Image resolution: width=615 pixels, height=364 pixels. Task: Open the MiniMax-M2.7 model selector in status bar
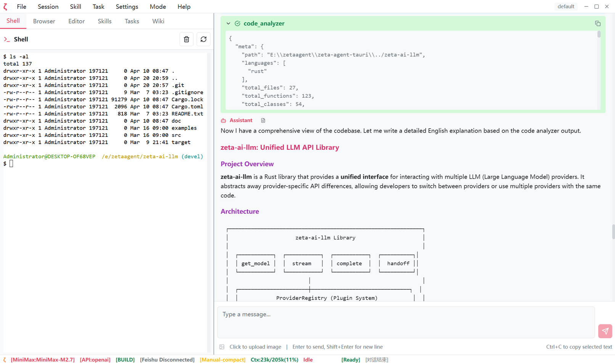(x=42, y=359)
